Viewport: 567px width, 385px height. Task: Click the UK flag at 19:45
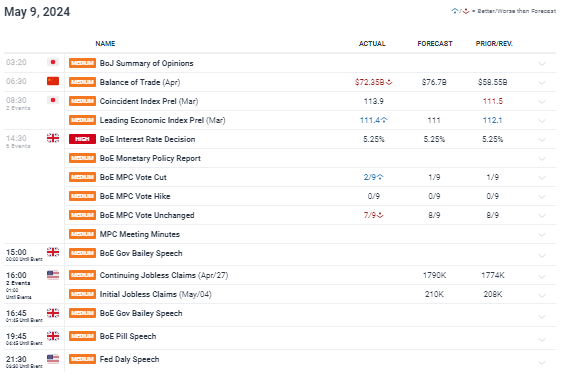(x=53, y=336)
